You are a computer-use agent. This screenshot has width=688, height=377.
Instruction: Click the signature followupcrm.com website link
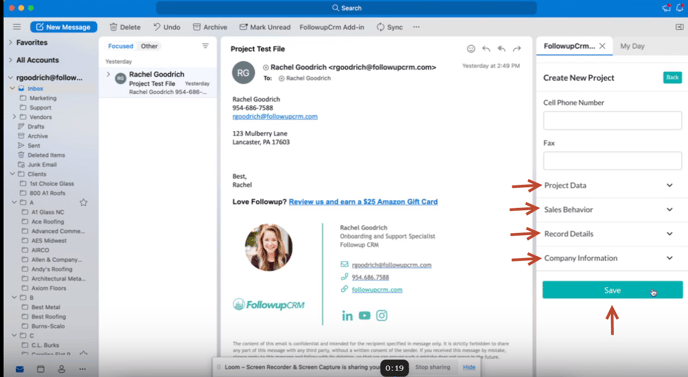377,289
